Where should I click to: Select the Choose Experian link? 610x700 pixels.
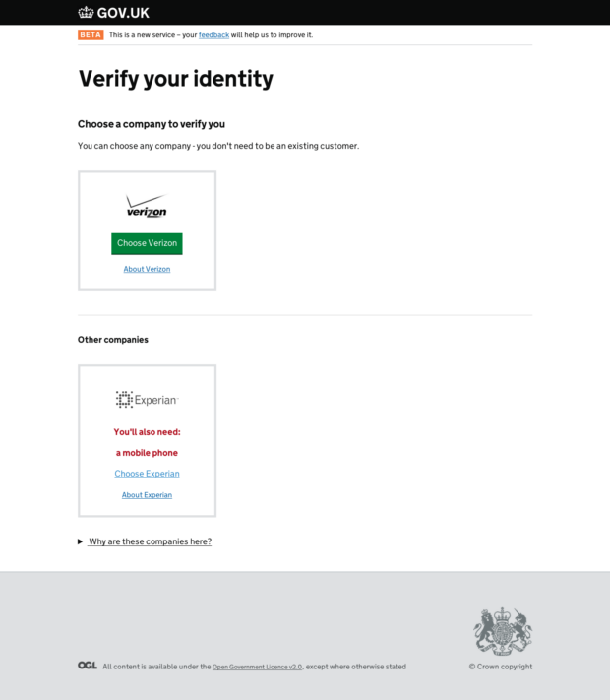[147, 474]
